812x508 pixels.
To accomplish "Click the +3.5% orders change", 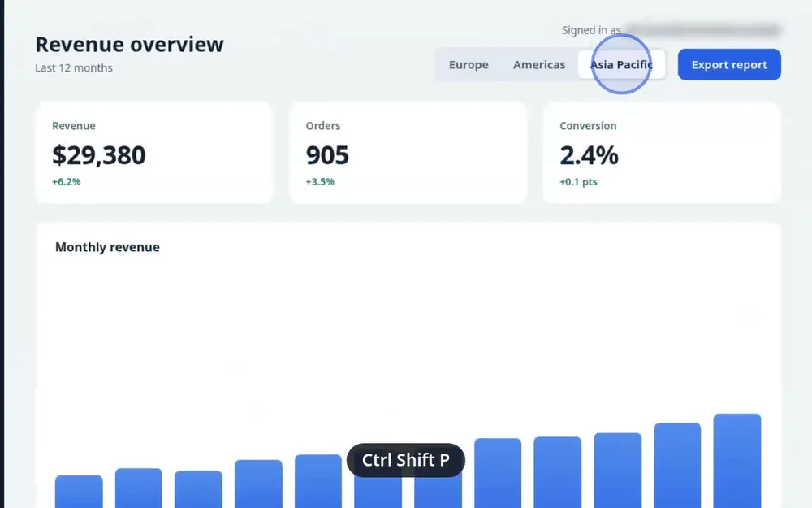I will tap(320, 182).
